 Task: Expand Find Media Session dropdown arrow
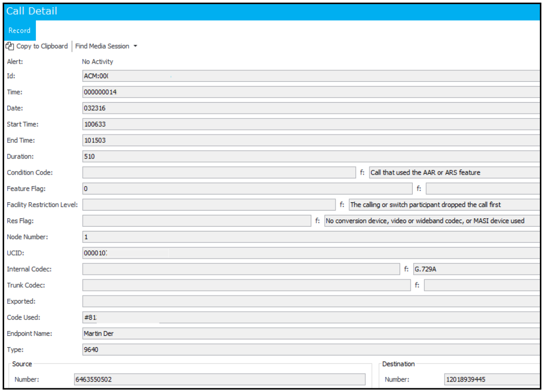point(135,46)
